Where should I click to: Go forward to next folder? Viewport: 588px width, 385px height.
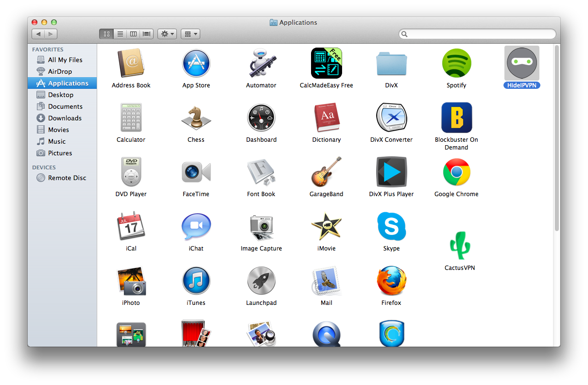[51, 34]
